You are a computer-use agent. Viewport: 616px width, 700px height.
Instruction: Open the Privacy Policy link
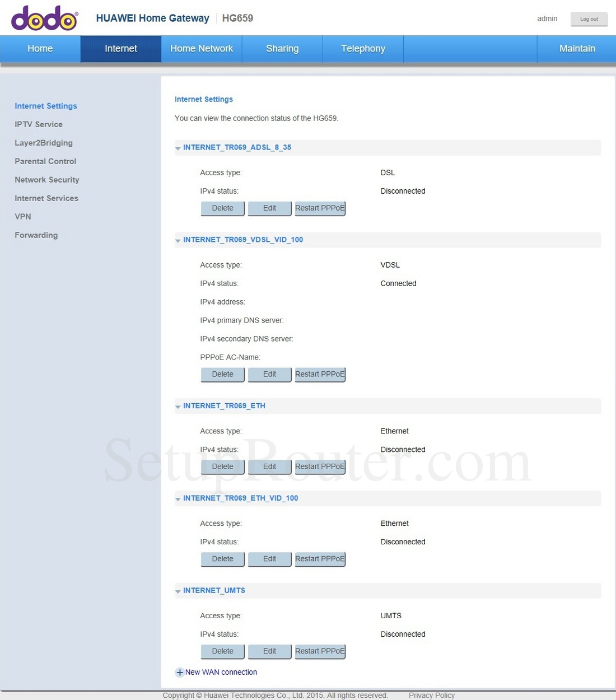point(431,696)
